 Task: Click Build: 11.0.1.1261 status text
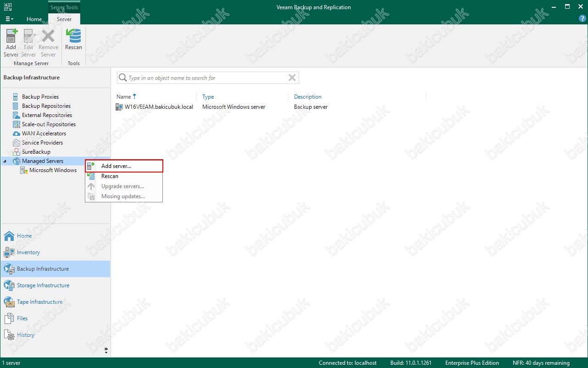[x=411, y=363]
